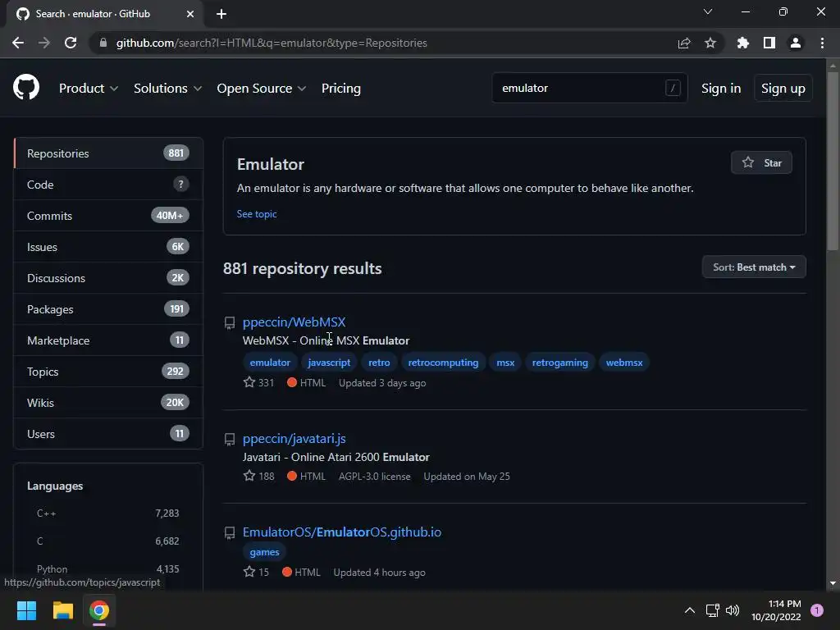This screenshot has width=840, height=630.
Task: Show hidden system tray icons
Action: (690, 610)
